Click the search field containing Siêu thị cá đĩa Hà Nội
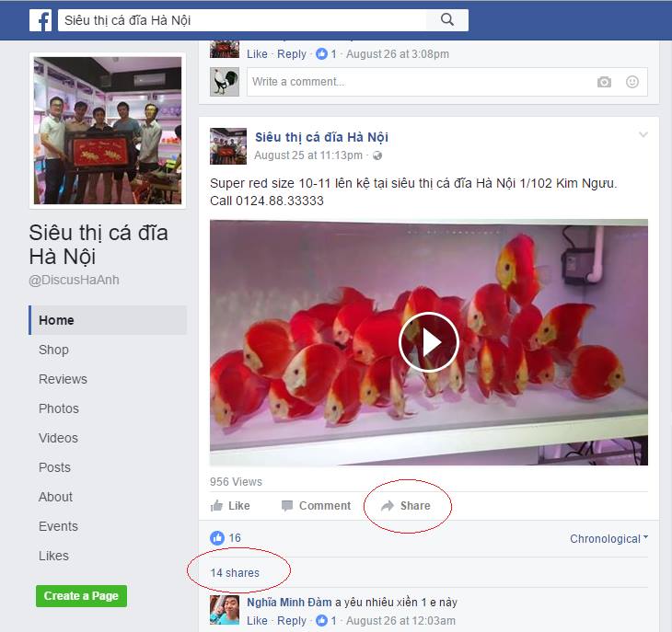This screenshot has width=672, height=632. tap(242, 20)
